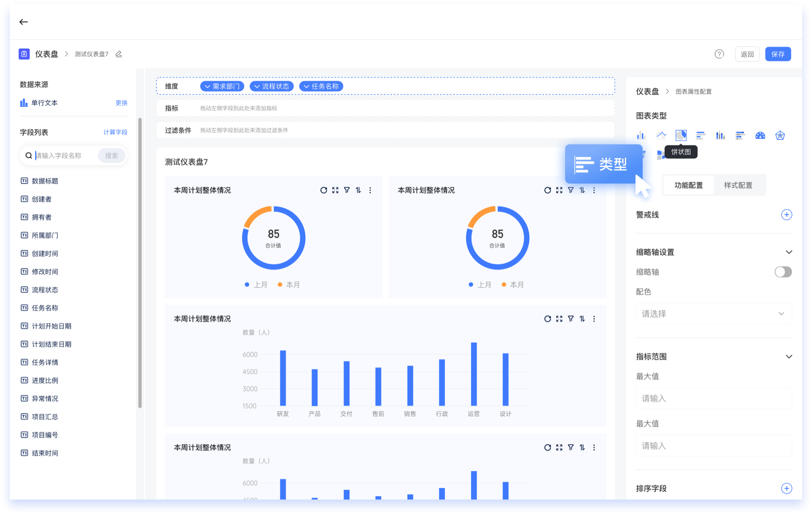Click the 更换 data source link
The width and height of the screenshot is (812, 515).
point(121,103)
